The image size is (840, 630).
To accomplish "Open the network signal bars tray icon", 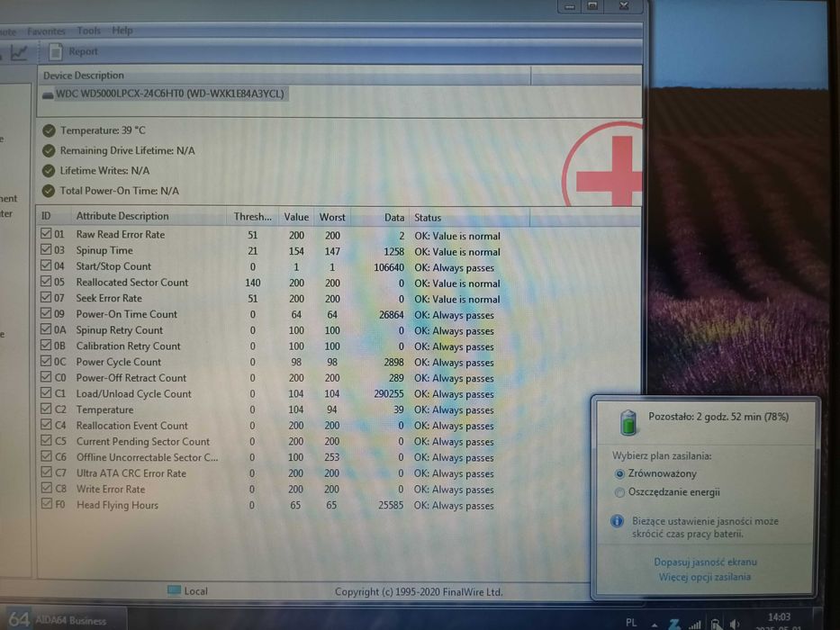I will click(x=695, y=624).
